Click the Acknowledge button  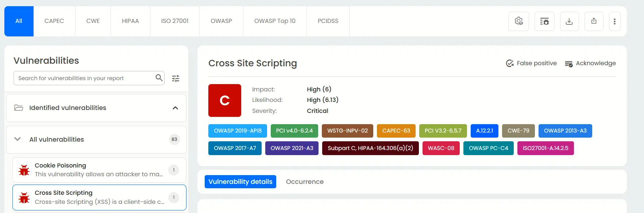coord(590,63)
